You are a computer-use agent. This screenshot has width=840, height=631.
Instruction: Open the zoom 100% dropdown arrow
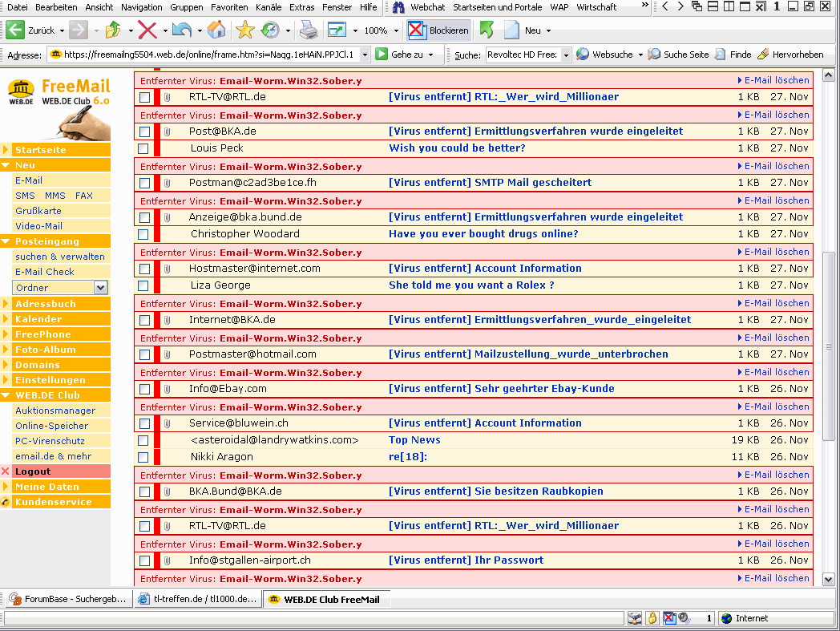click(x=397, y=31)
